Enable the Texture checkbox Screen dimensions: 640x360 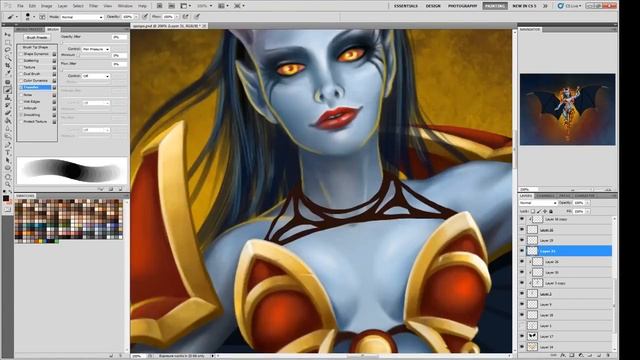21,67
